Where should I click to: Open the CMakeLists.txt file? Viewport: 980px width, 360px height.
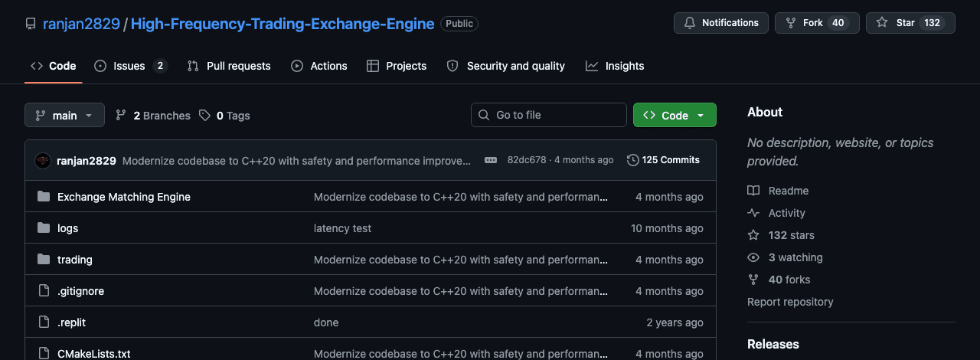[x=94, y=353]
